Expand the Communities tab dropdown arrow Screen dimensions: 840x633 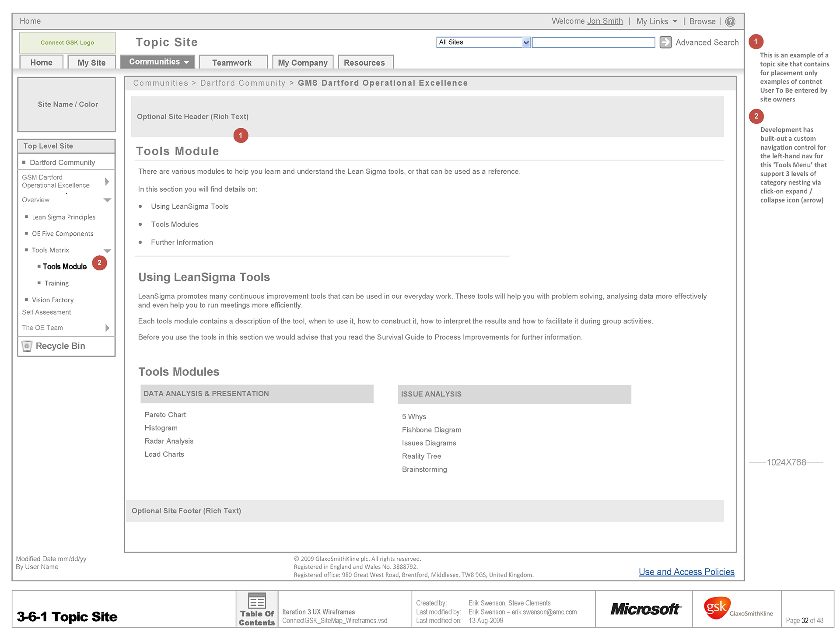pyautogui.click(x=187, y=62)
